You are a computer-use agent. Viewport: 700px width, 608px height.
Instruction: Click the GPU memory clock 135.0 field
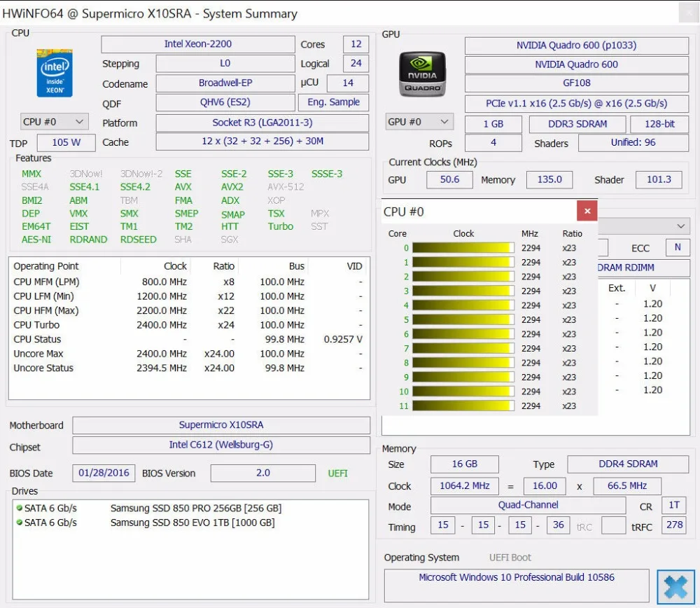pos(549,179)
